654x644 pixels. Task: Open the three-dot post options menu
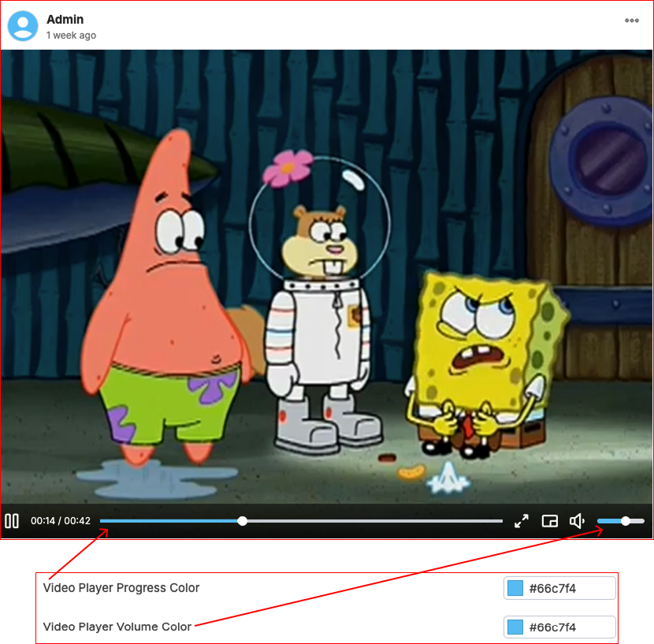coord(631,20)
